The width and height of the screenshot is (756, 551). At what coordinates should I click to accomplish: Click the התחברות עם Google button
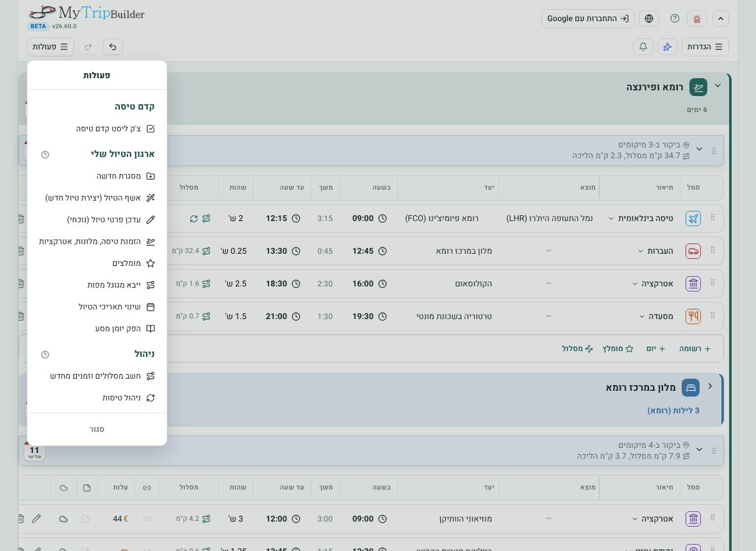588,19
